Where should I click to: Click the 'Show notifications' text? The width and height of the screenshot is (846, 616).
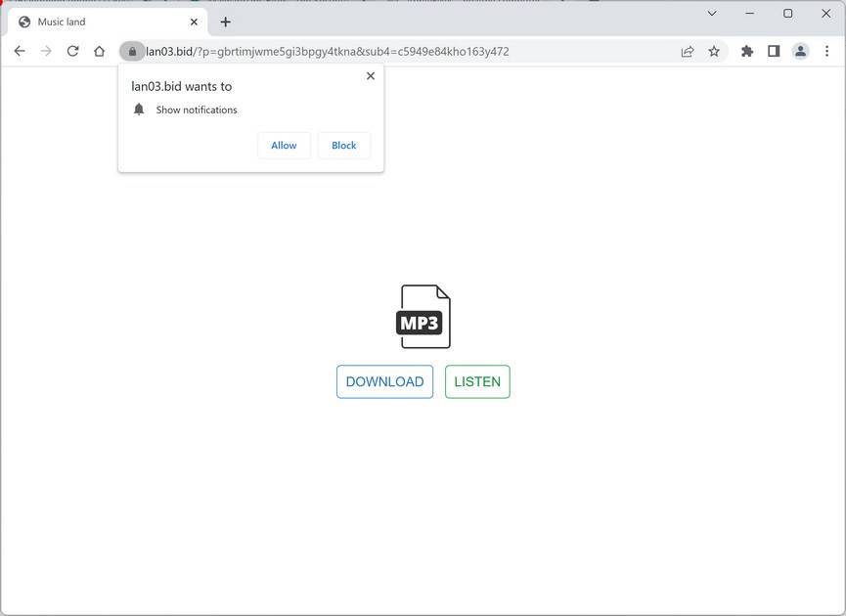(x=197, y=110)
